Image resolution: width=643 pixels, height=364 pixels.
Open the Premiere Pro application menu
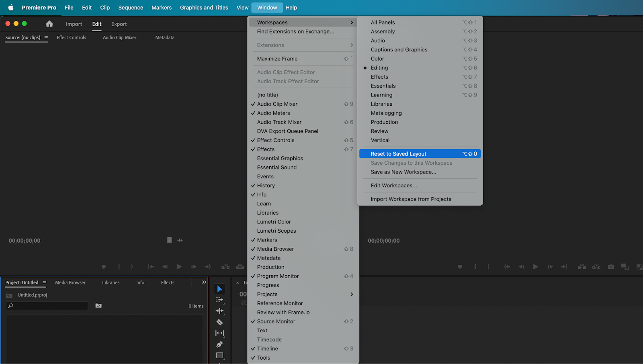pyautogui.click(x=39, y=7)
